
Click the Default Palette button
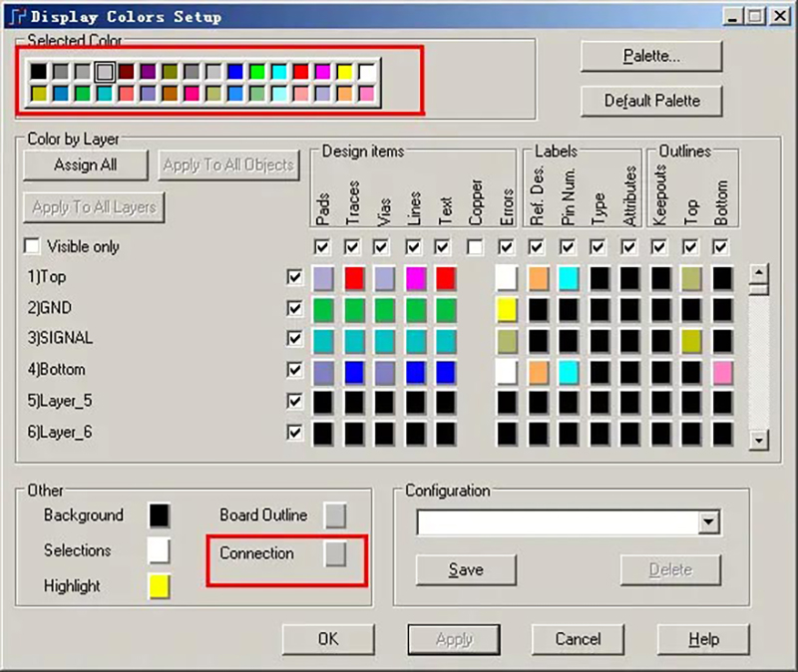pos(650,101)
